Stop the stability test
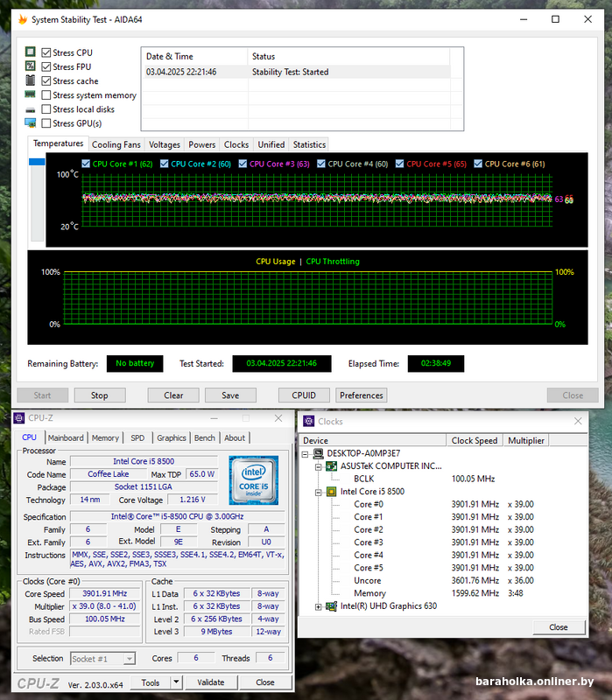Screen dimensions: 612x700 click(100, 395)
